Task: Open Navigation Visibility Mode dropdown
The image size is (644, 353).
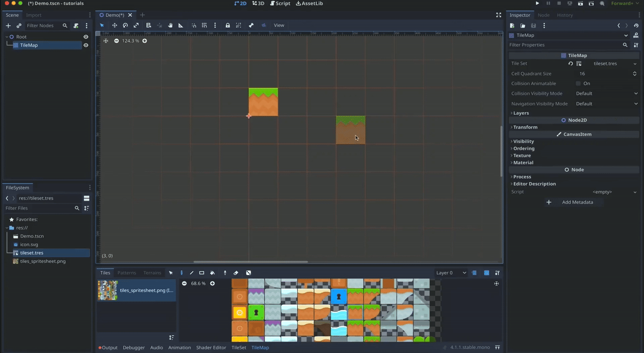Action: 607,104
